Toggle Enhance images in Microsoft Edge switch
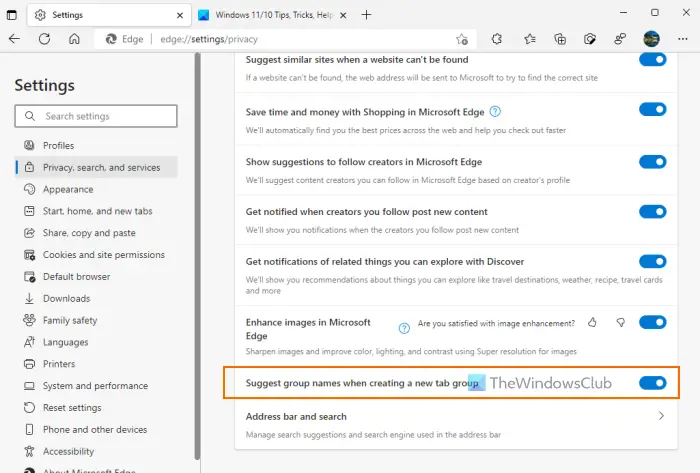The image size is (700, 473). tap(652, 322)
